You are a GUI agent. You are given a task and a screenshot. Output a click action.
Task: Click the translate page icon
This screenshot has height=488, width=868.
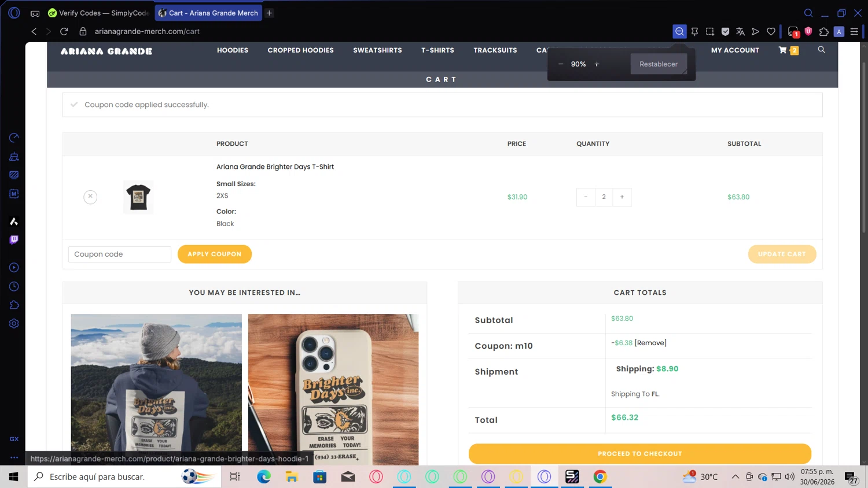pyautogui.click(x=740, y=31)
